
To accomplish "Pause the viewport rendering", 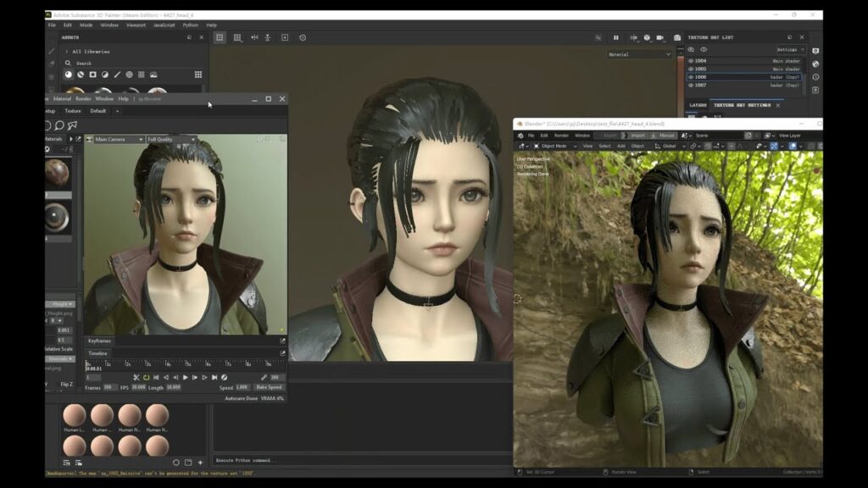I will click(x=616, y=37).
